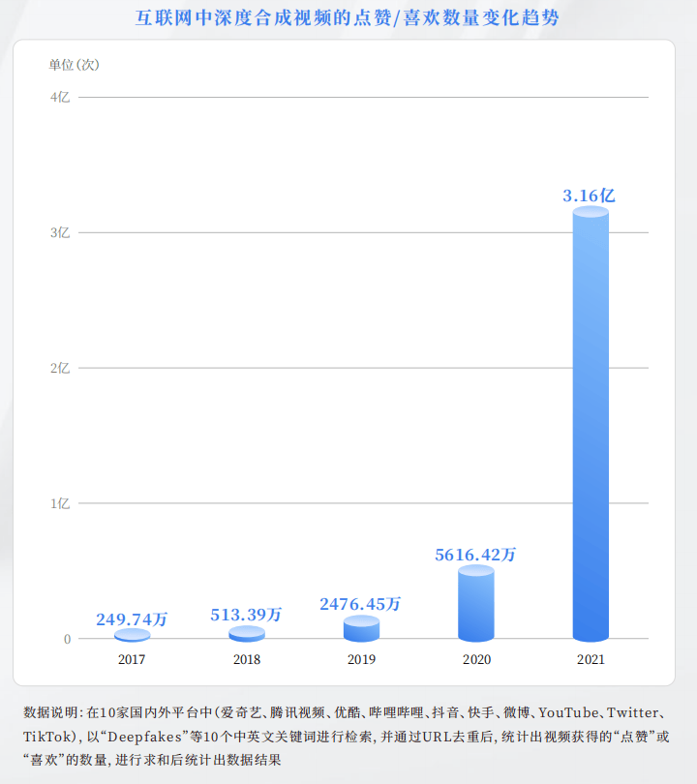Click the word Twitter in the footnote
The image size is (697, 784).
633,712
